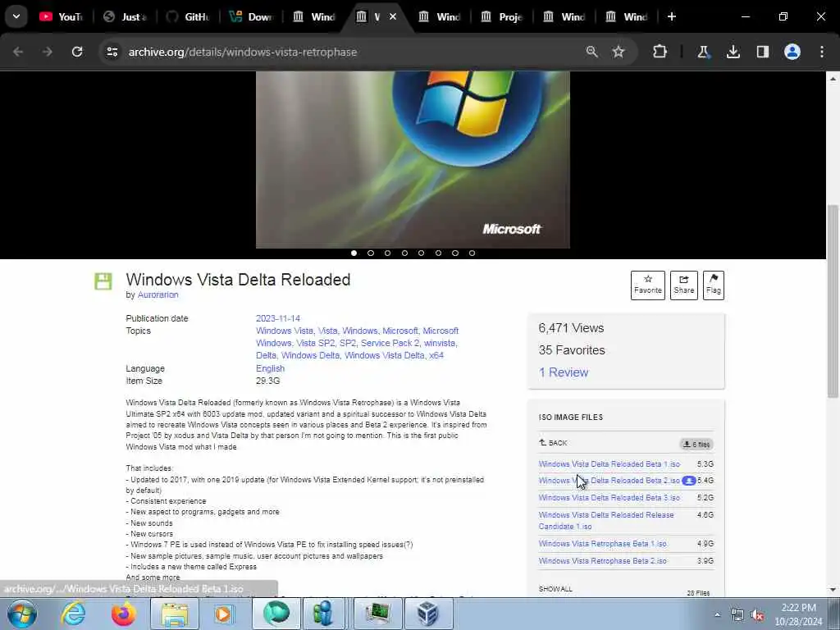Screen dimensions: 840x630
Task: Open a new browser tab
Action: (672, 16)
